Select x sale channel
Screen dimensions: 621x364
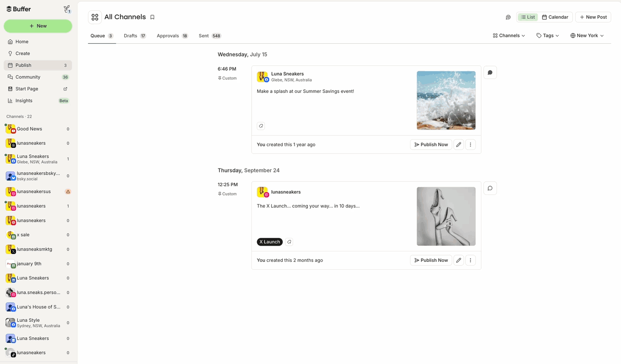tap(38, 235)
